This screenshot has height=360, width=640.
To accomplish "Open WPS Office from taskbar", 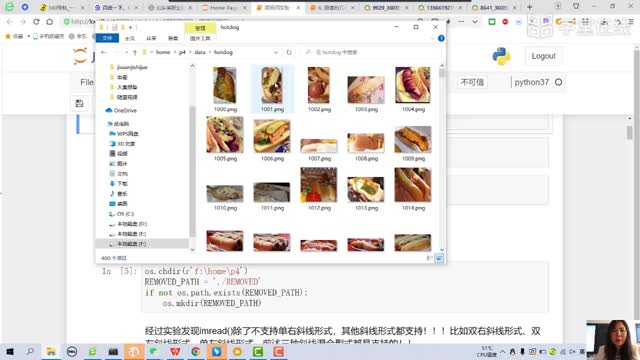I will tap(175, 351).
